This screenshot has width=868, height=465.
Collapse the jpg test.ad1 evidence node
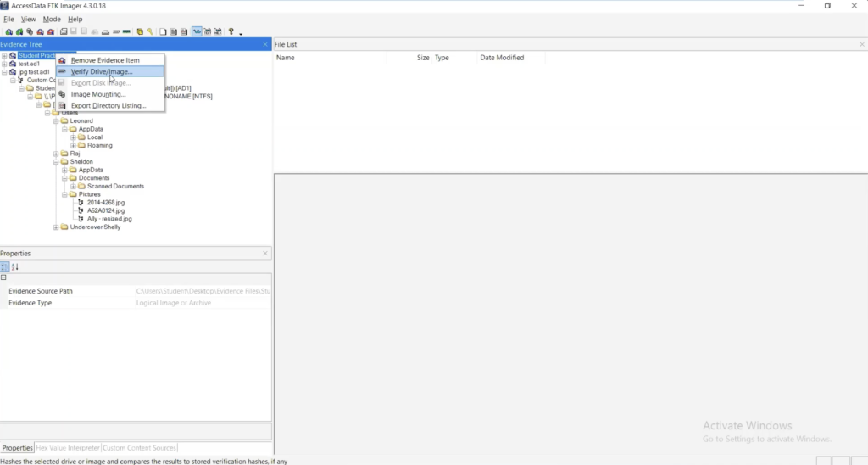(4, 72)
